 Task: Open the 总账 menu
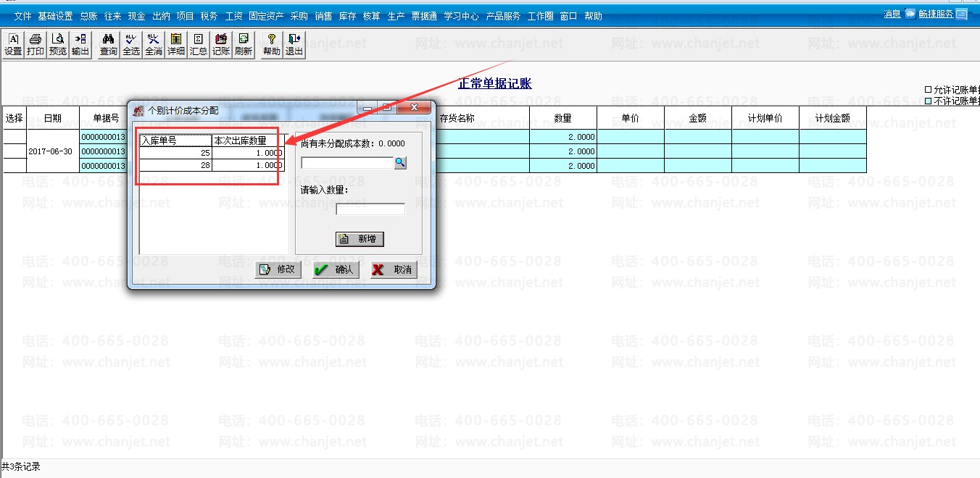click(88, 16)
